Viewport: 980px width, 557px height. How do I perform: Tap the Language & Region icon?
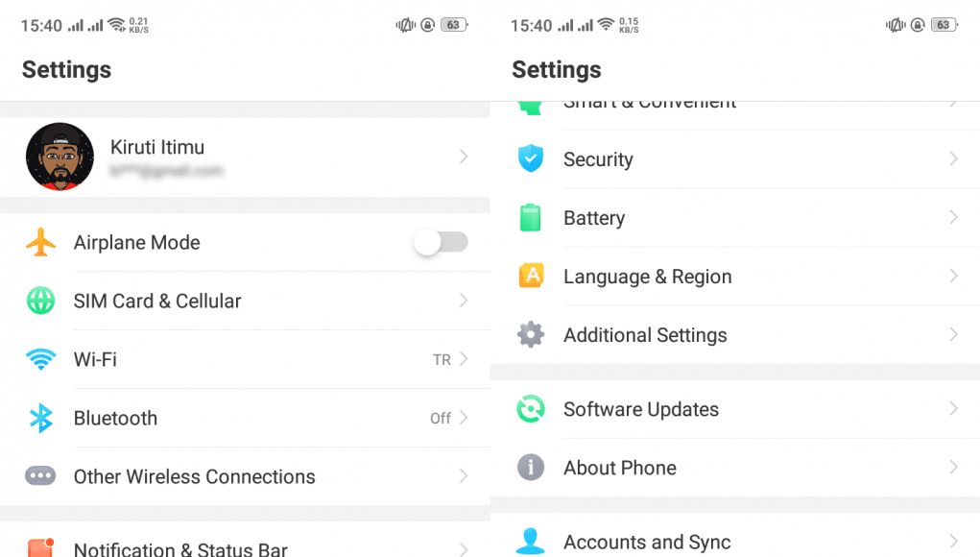click(x=531, y=277)
